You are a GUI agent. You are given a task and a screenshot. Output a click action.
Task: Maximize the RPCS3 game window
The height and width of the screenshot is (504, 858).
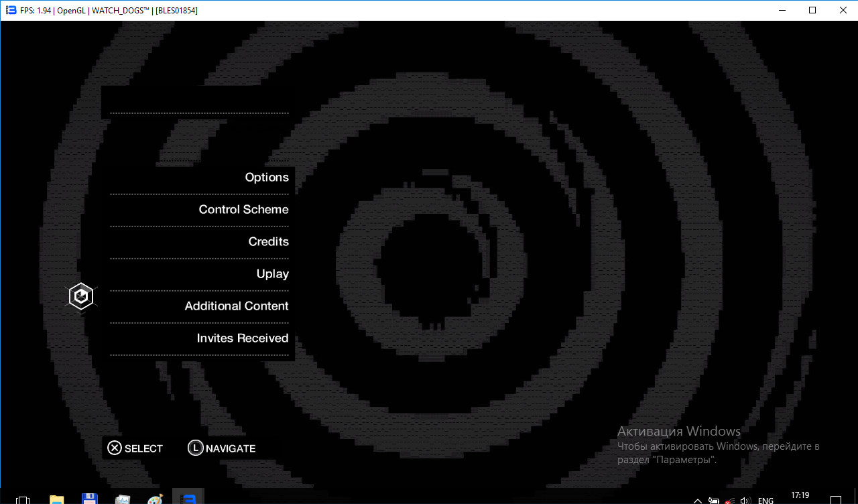(x=812, y=10)
